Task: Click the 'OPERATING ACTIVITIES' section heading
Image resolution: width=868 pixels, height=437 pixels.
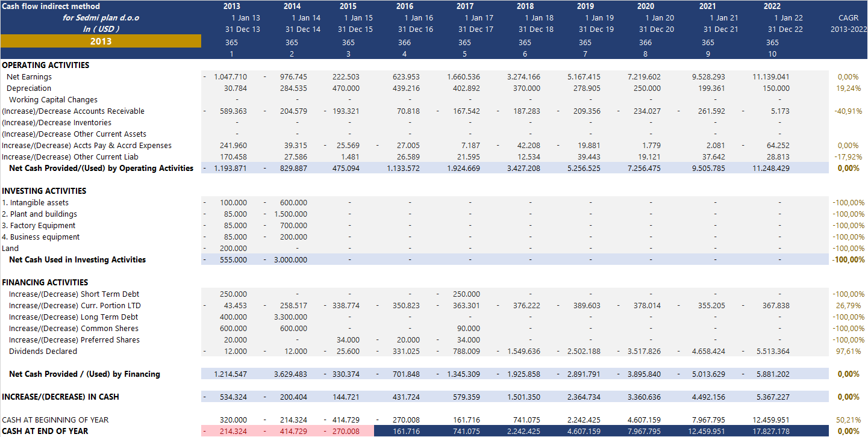Action: click(45, 66)
